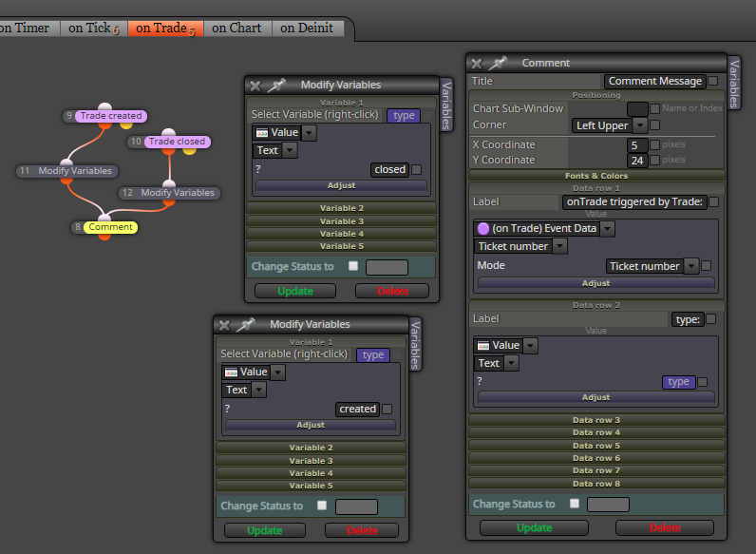Switch to the on Chart tab

point(236,28)
